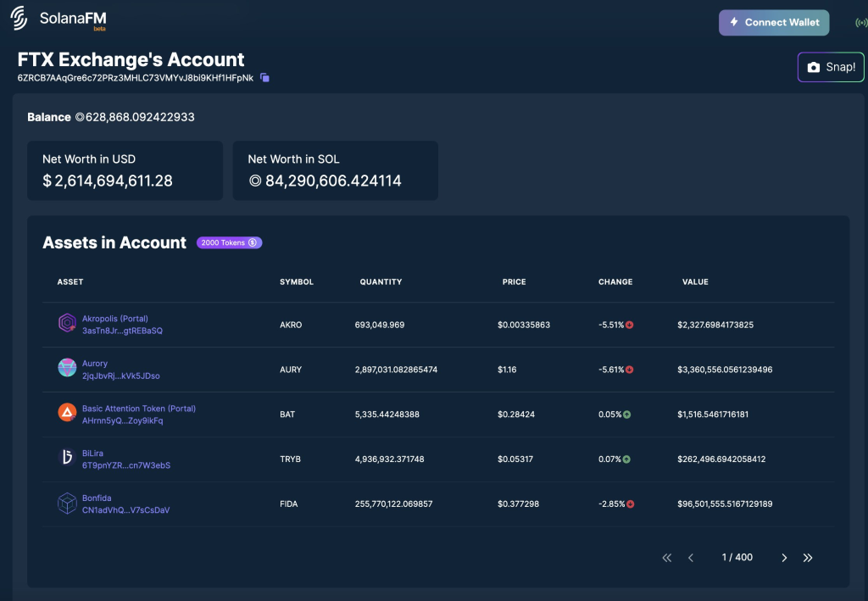Click the Akropolis token icon
868x601 pixels.
point(67,323)
